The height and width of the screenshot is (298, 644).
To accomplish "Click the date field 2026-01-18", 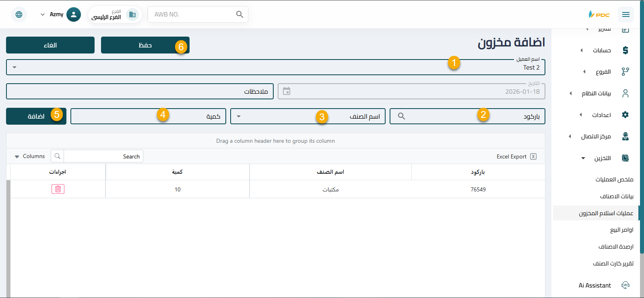I will click(x=411, y=91).
